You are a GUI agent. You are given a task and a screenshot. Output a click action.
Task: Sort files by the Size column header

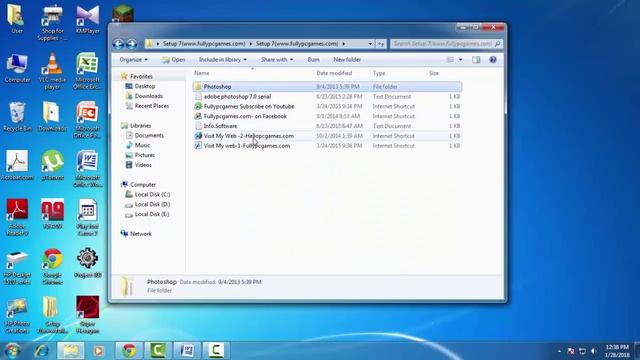pyautogui.click(x=433, y=73)
